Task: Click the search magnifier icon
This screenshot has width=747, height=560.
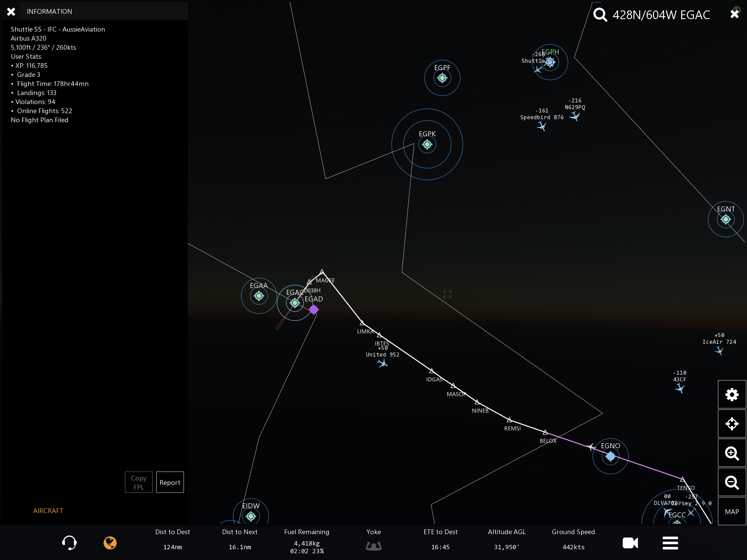Action: pyautogui.click(x=600, y=14)
